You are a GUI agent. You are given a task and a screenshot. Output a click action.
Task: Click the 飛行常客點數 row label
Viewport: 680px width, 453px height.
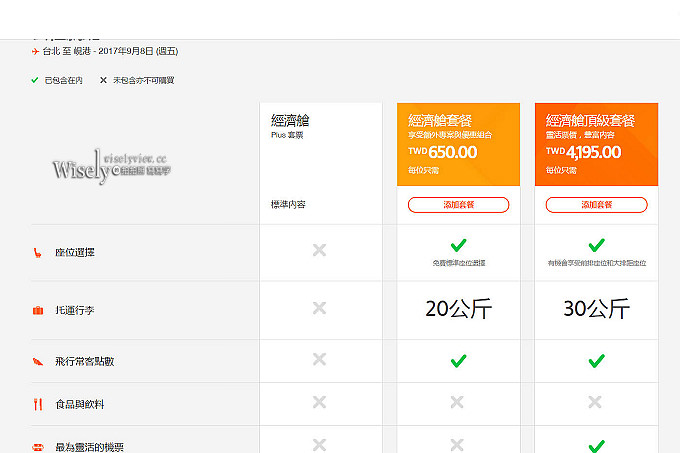85,362
